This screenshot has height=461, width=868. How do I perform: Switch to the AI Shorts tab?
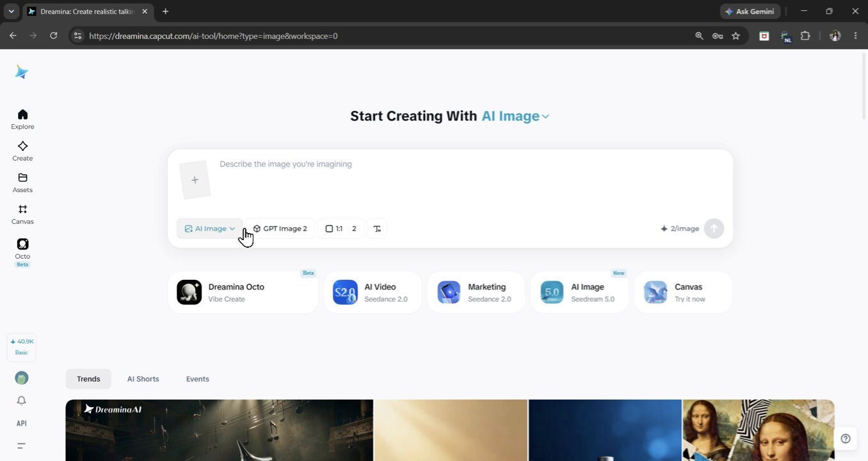(x=143, y=379)
